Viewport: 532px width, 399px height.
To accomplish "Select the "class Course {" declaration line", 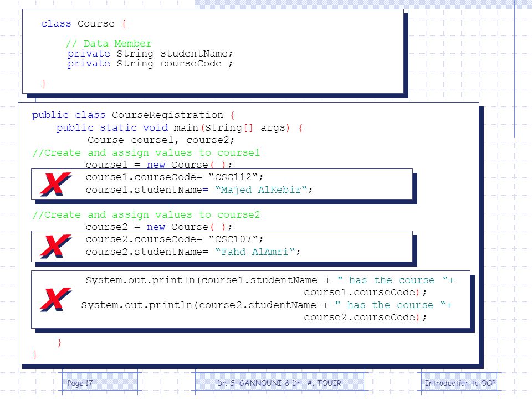I will [84, 24].
